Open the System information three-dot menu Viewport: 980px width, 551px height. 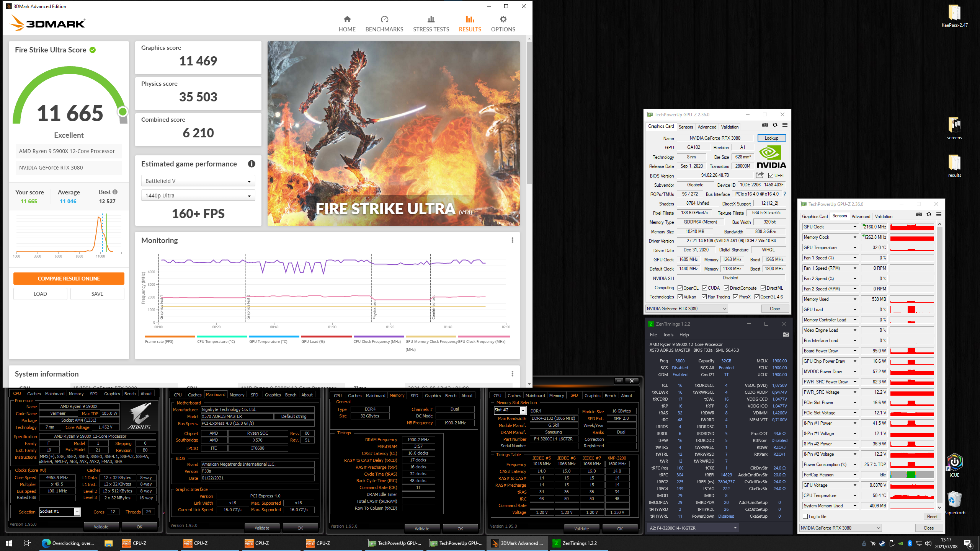[x=512, y=373]
